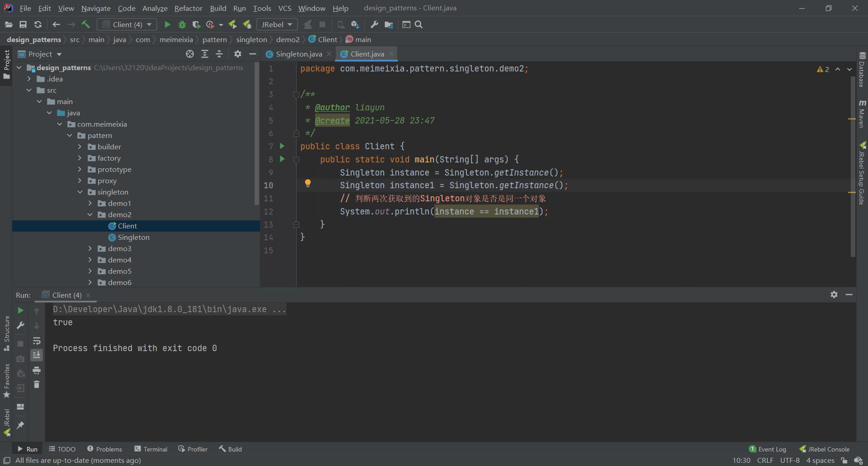868x466 pixels.
Task: Collapse the src folder arrow
Action: click(x=29, y=90)
